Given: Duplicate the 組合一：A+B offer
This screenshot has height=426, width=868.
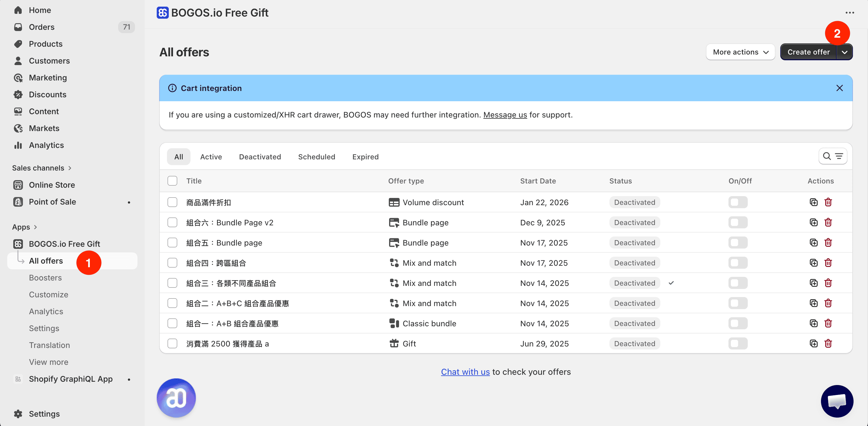Looking at the screenshot, I should click(x=813, y=323).
